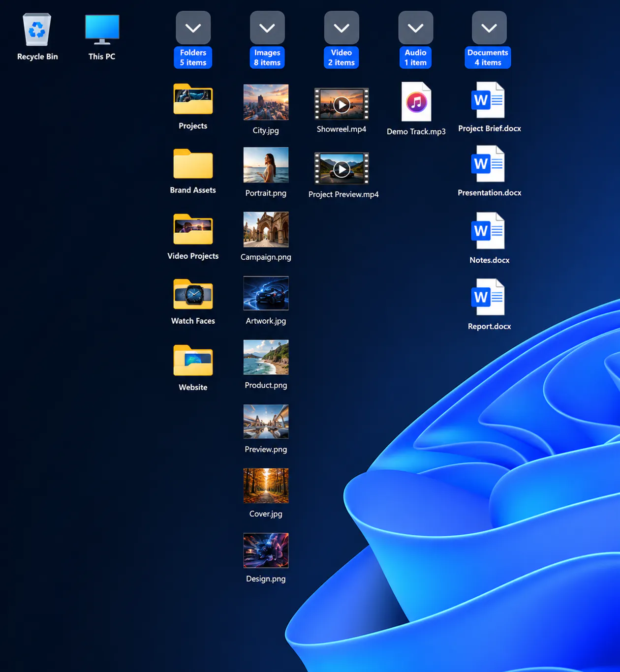620x672 pixels.
Task: Click the "This PC" text label
Action: click(102, 57)
